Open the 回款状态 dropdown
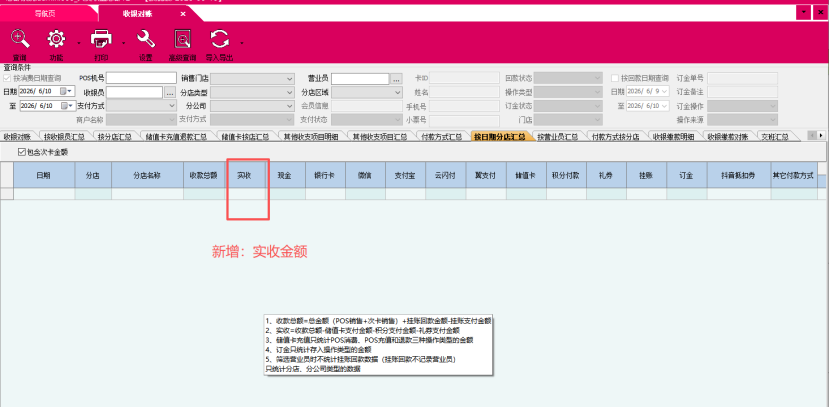The width and height of the screenshot is (829, 407). [568, 78]
